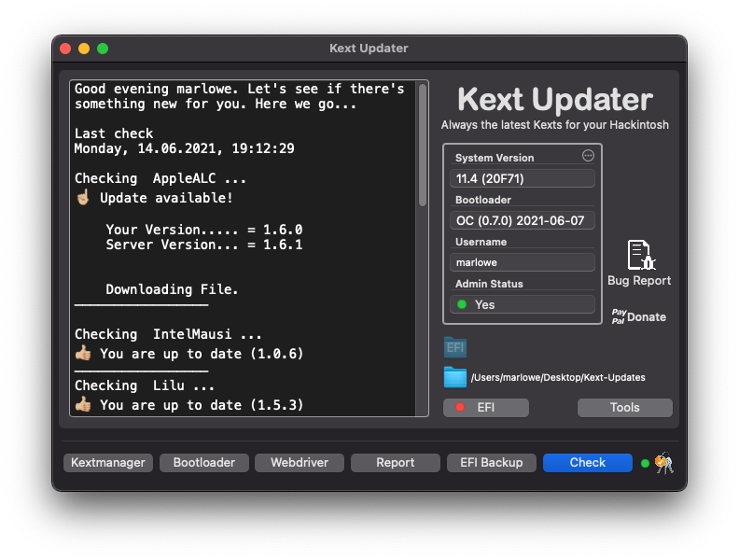Run the blue Check button
The width and height of the screenshot is (739, 560).
(x=588, y=462)
